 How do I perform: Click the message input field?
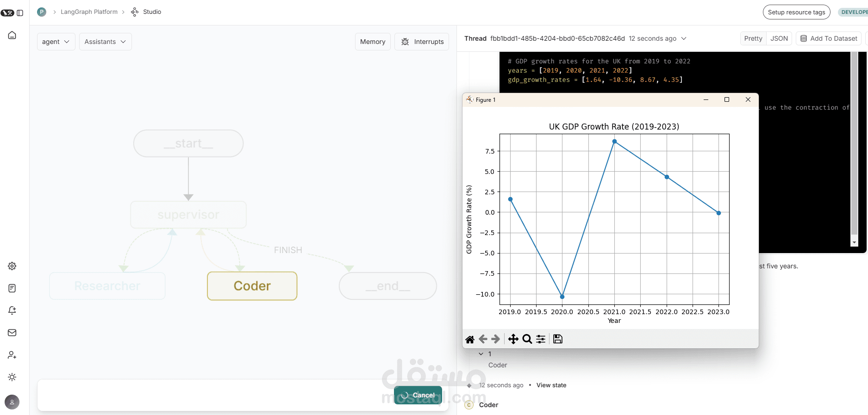point(215,395)
